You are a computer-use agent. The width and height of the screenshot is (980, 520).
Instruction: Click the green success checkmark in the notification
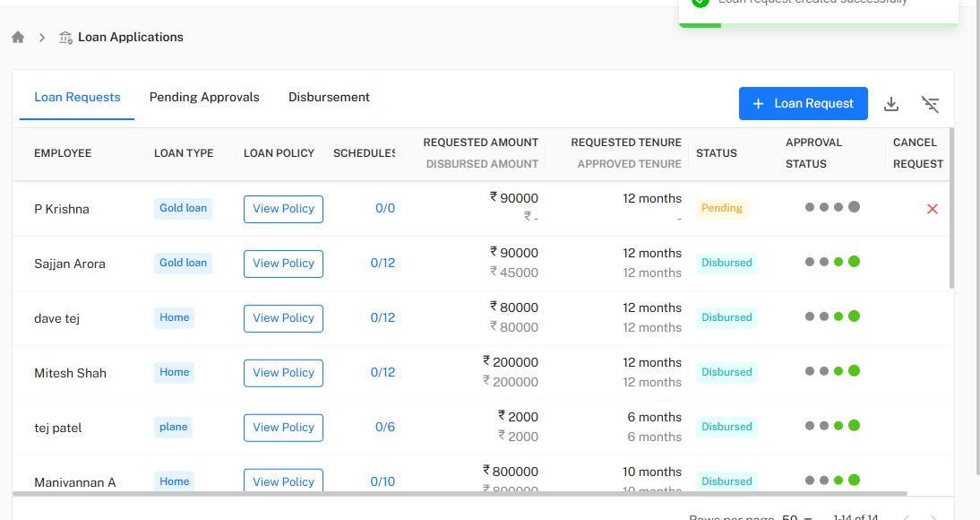(700, 3)
